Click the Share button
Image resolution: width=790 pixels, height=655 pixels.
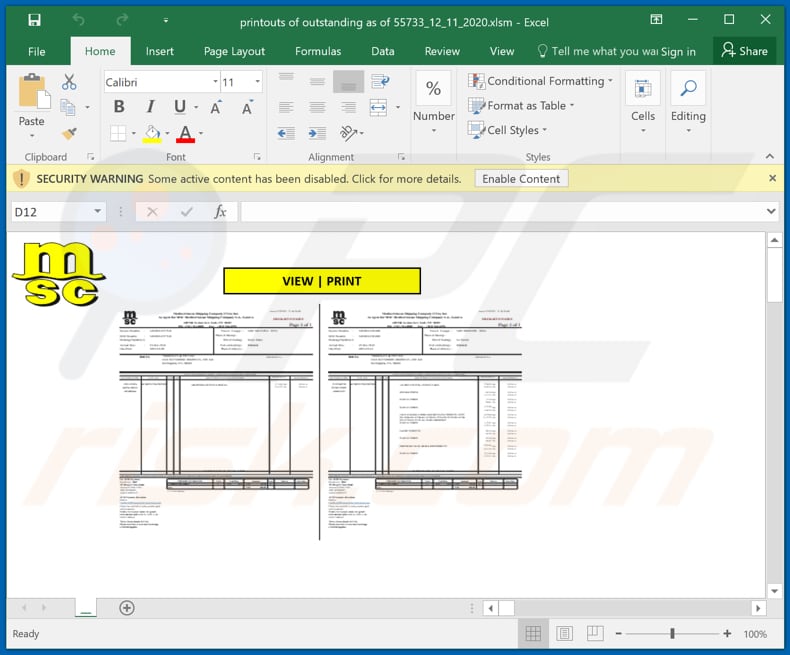point(744,51)
